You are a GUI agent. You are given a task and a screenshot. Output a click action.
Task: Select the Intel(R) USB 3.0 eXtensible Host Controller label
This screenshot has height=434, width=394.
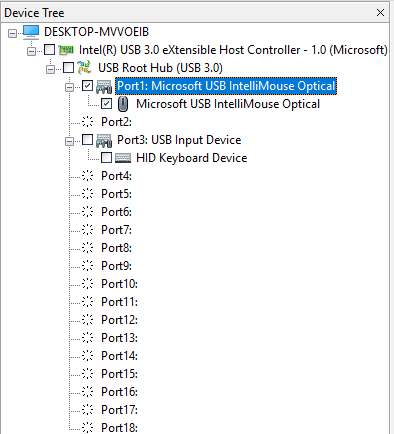tap(233, 50)
